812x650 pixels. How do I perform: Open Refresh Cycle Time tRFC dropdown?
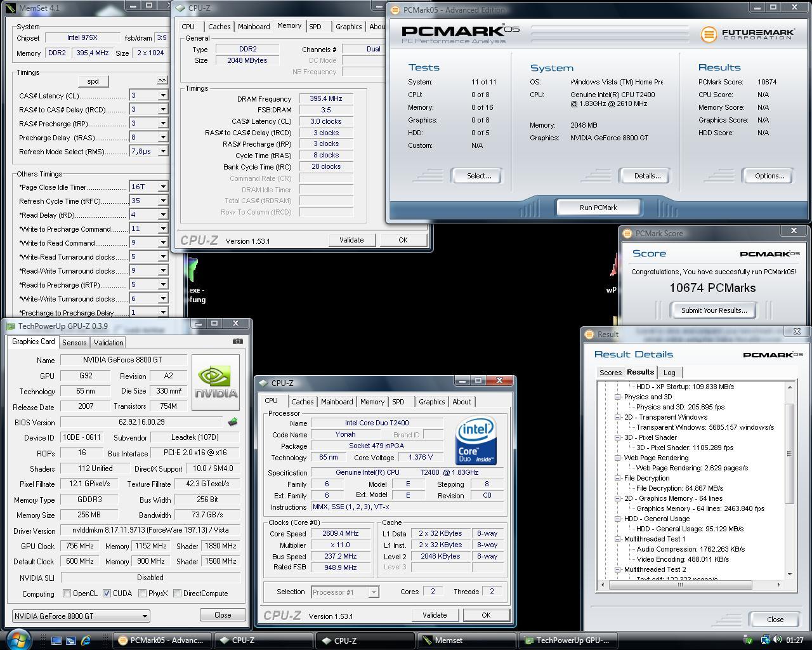[x=162, y=201]
